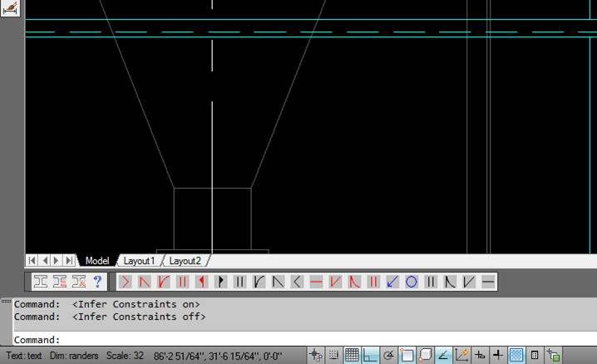Click 'Text: text' in status bar

pyautogui.click(x=24, y=356)
